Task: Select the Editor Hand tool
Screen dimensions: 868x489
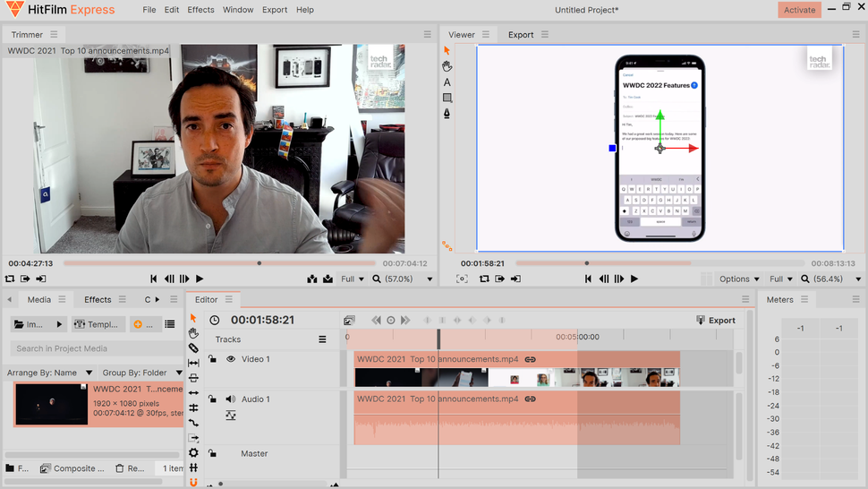Action: (193, 333)
